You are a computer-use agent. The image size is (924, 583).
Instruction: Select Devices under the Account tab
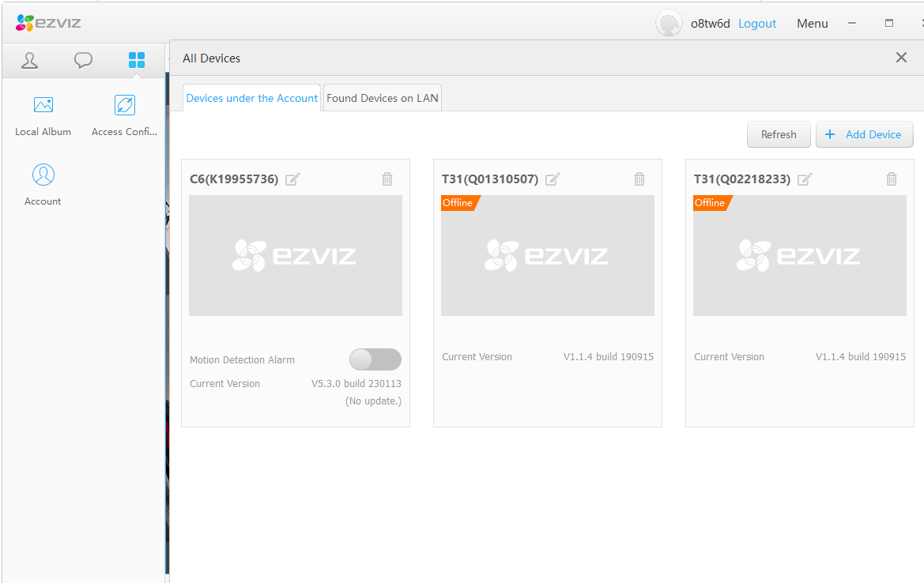(x=251, y=97)
